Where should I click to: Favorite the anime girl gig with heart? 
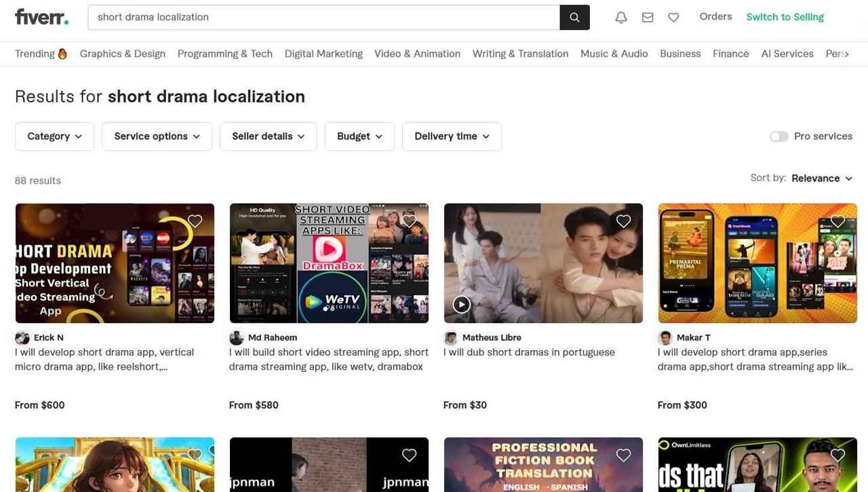click(195, 455)
